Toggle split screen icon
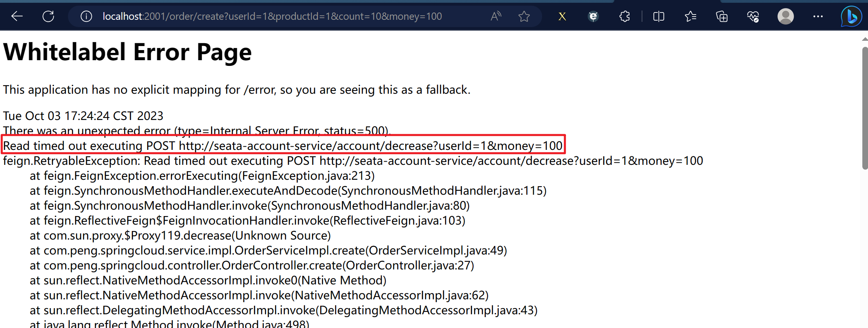The image size is (868, 328). pos(659,16)
